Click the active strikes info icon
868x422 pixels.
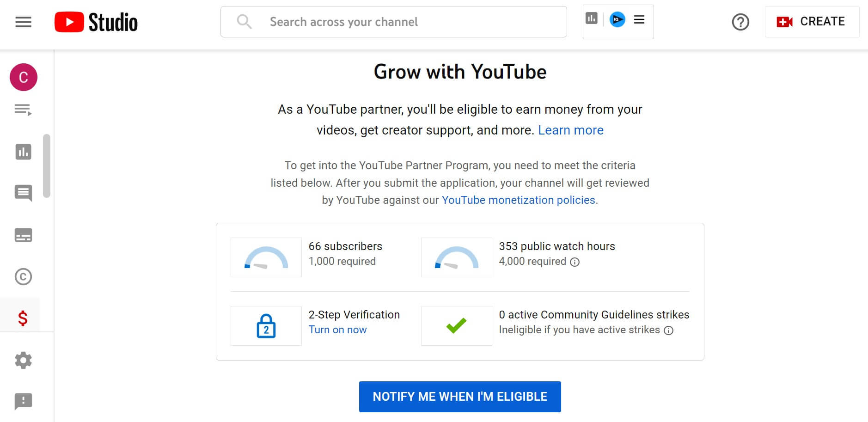coord(668,330)
